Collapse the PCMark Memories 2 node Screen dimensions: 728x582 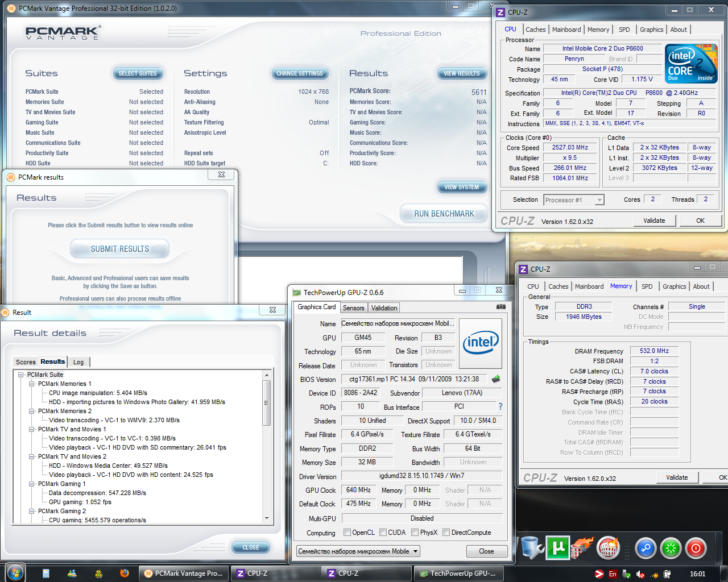(32, 411)
